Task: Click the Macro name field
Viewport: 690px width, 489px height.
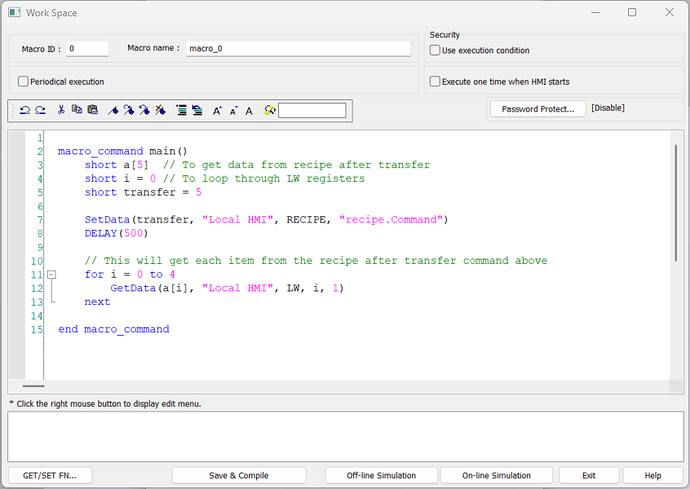Action: click(x=298, y=48)
